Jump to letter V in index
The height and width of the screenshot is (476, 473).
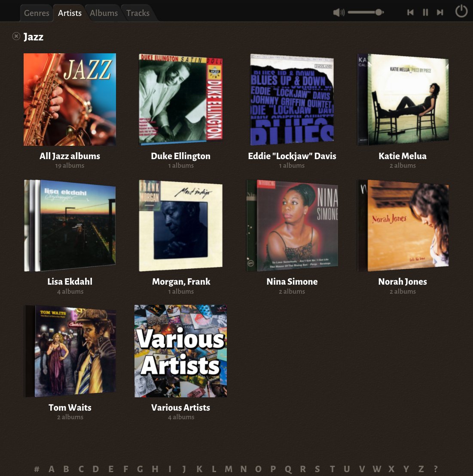362,469
